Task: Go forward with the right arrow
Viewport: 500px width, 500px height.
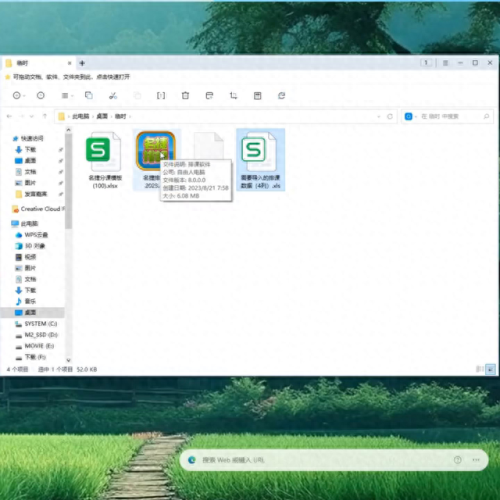Action: pyautogui.click(x=22, y=116)
